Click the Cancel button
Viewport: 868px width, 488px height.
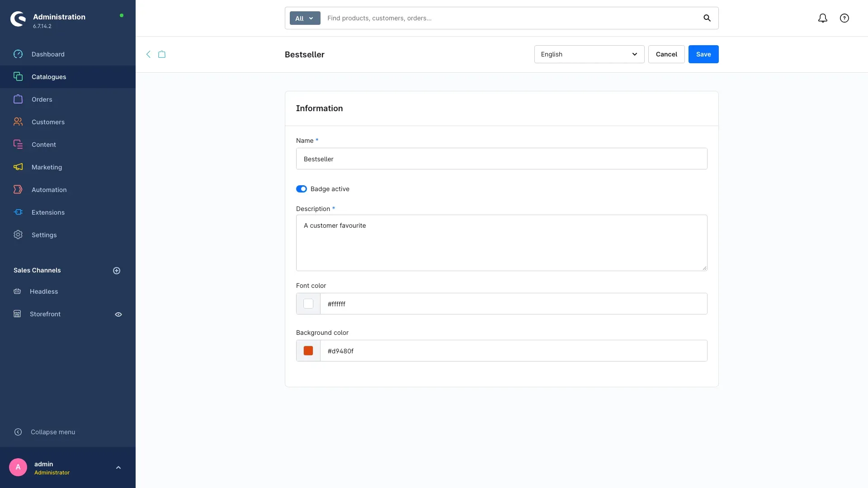666,54
